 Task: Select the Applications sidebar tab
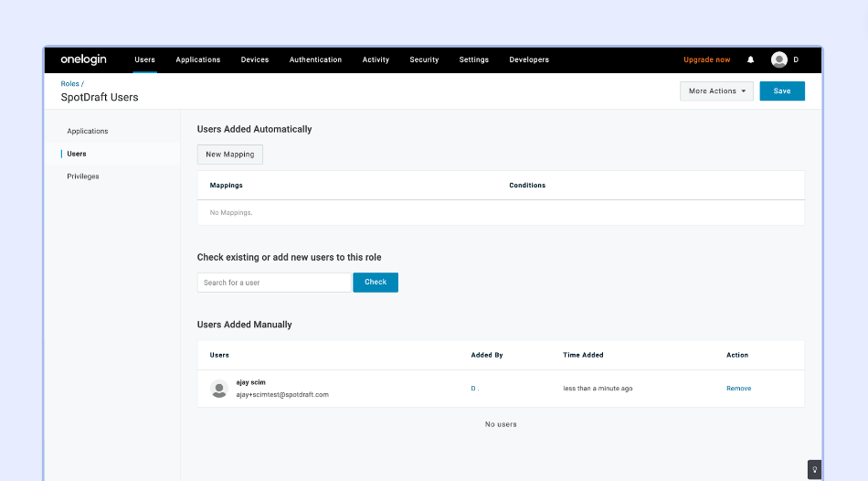[x=88, y=132]
